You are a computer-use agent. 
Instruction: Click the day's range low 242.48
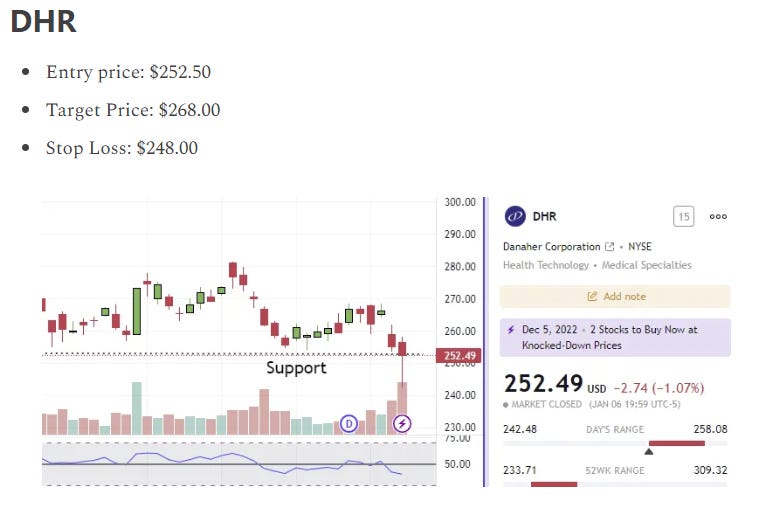tap(520, 429)
